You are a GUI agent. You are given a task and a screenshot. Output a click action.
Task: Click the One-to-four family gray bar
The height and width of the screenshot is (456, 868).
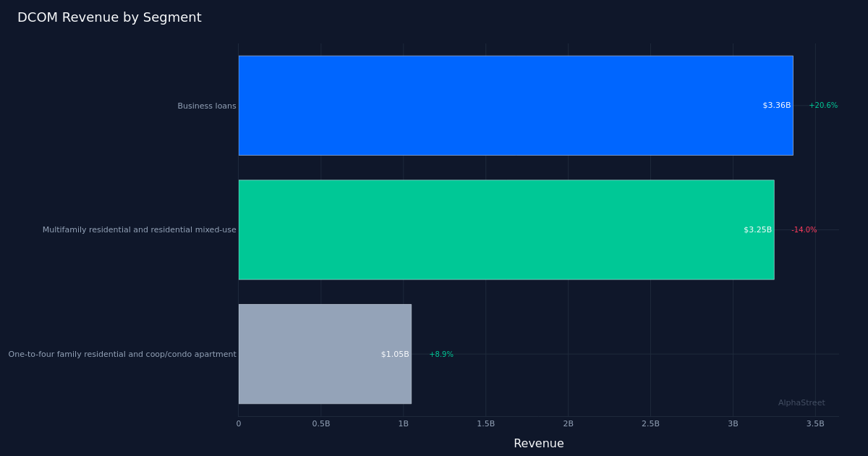coord(325,354)
